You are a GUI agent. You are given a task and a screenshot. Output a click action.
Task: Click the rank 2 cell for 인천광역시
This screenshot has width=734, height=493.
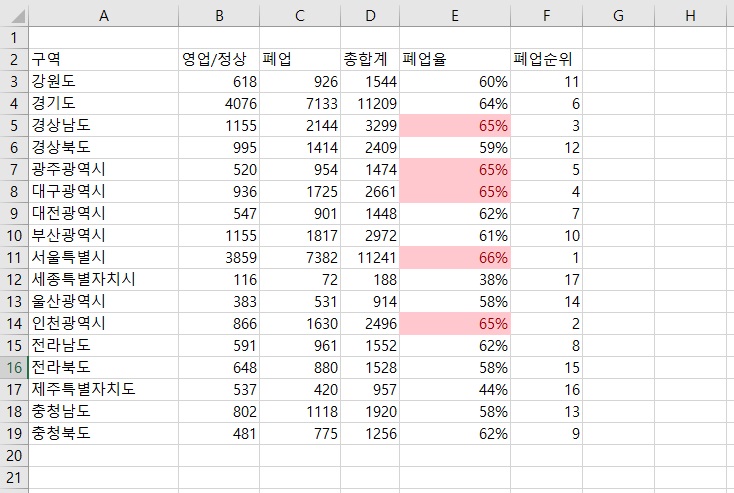click(x=547, y=324)
